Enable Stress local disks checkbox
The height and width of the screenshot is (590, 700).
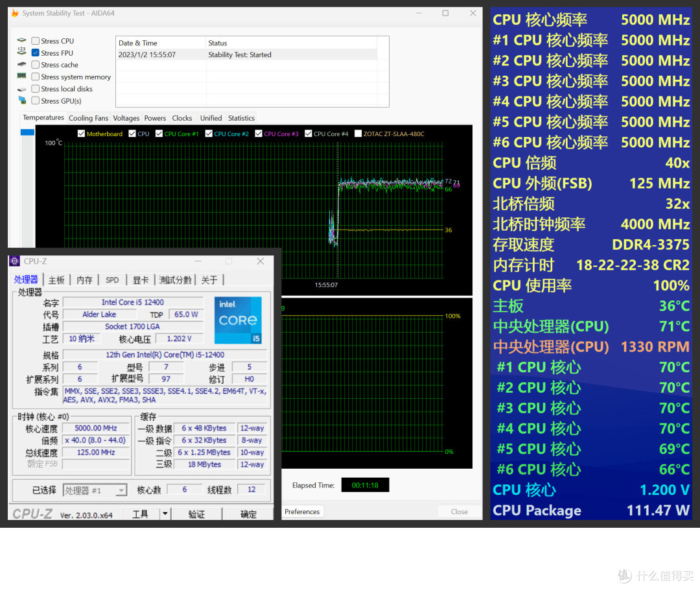pos(35,89)
